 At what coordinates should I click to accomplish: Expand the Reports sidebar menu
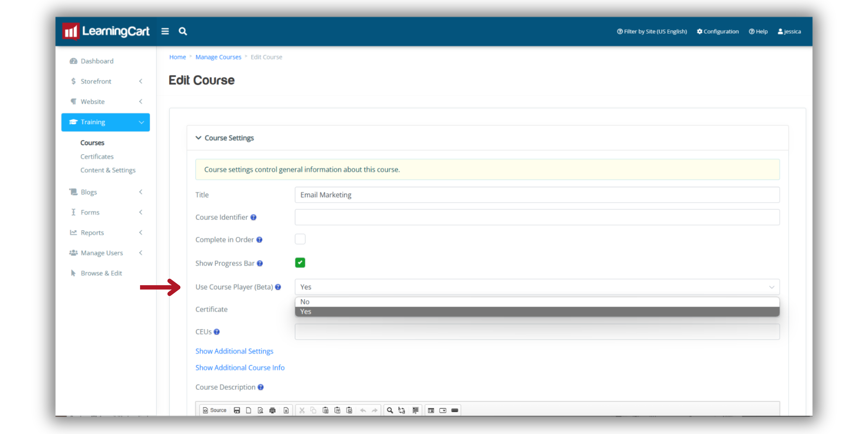[x=106, y=232]
